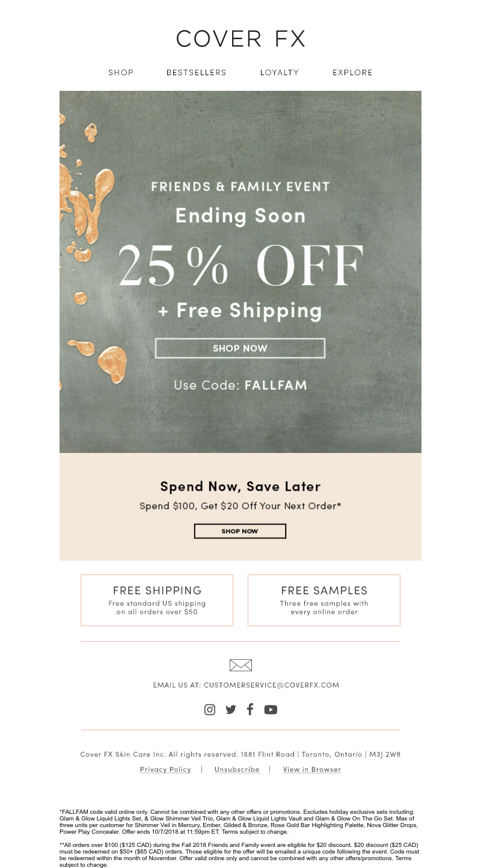Open the Free Shipping info box
This screenshot has width=481, height=868.
click(x=157, y=600)
